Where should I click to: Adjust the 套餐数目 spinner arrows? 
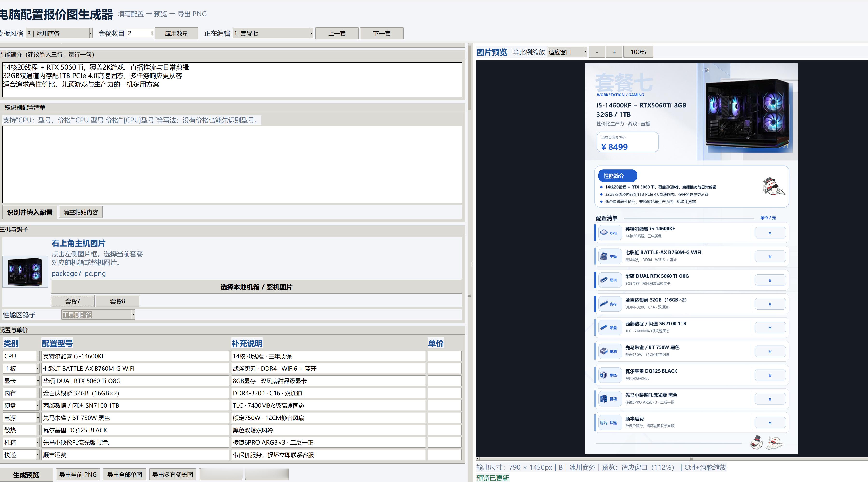[x=152, y=33]
